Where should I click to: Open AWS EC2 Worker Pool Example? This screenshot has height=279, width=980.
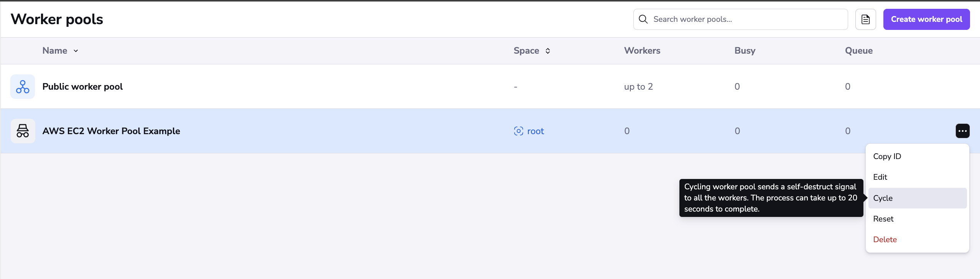coord(111,131)
